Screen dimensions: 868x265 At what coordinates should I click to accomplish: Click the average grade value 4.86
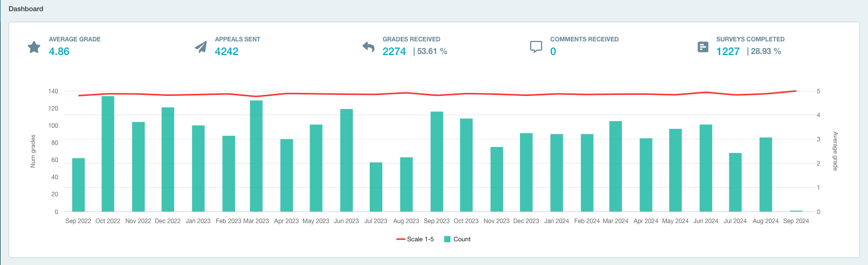click(59, 51)
